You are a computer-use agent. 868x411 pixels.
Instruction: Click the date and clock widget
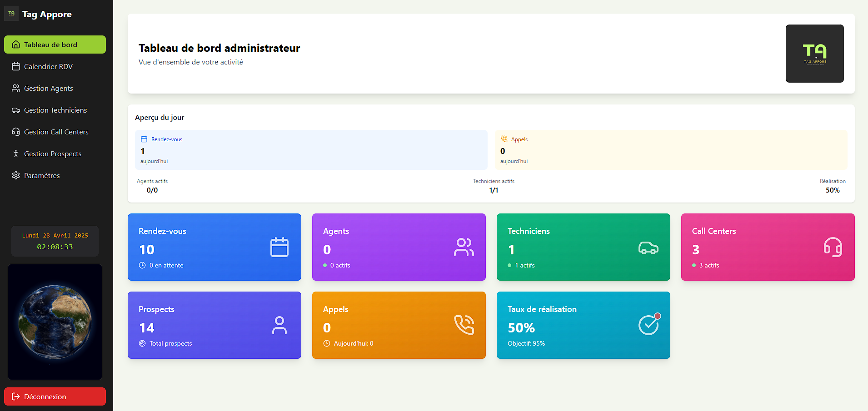pyautogui.click(x=55, y=241)
